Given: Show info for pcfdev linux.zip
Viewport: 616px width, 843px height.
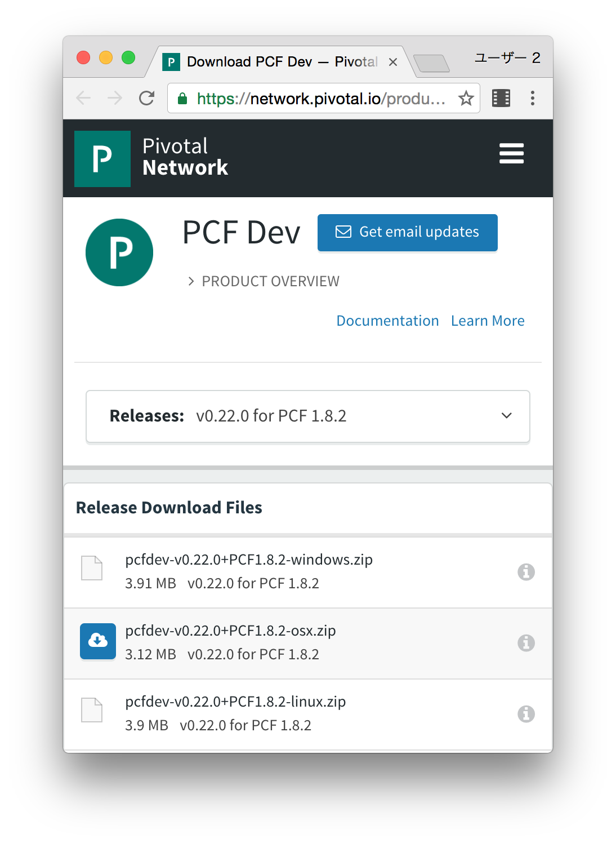Looking at the screenshot, I should pos(526,714).
